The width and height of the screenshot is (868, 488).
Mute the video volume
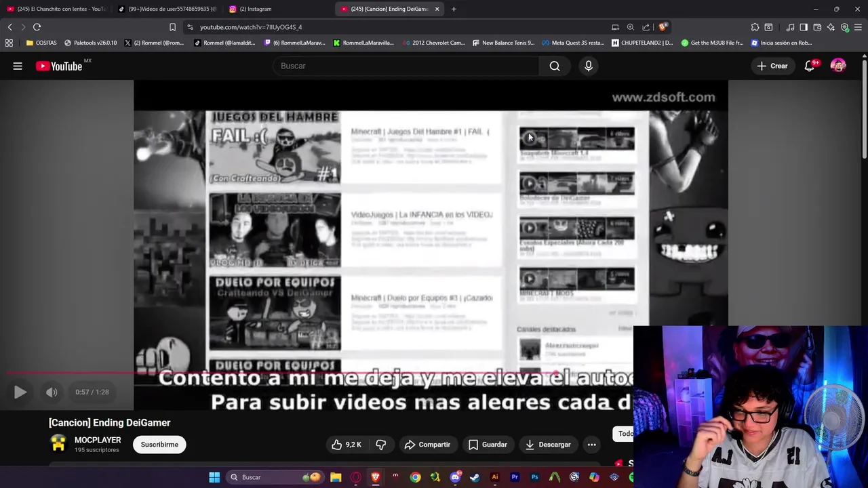[52, 392]
